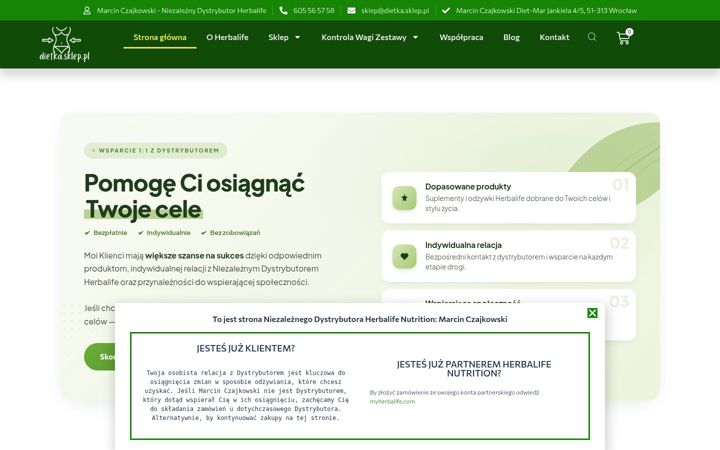Open the O Herbalife menu item
The width and height of the screenshot is (720, 450).
pyautogui.click(x=227, y=37)
